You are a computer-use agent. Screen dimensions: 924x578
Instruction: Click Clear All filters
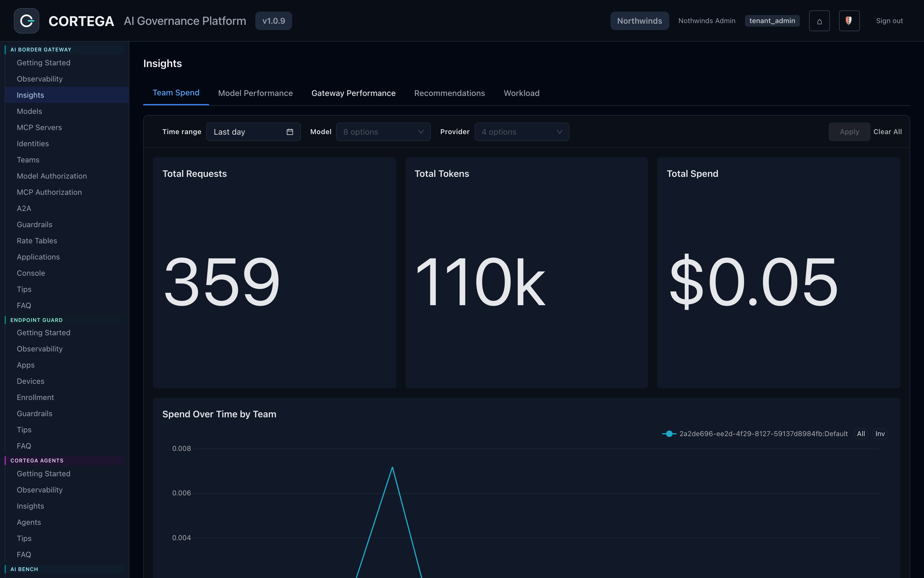(x=887, y=132)
